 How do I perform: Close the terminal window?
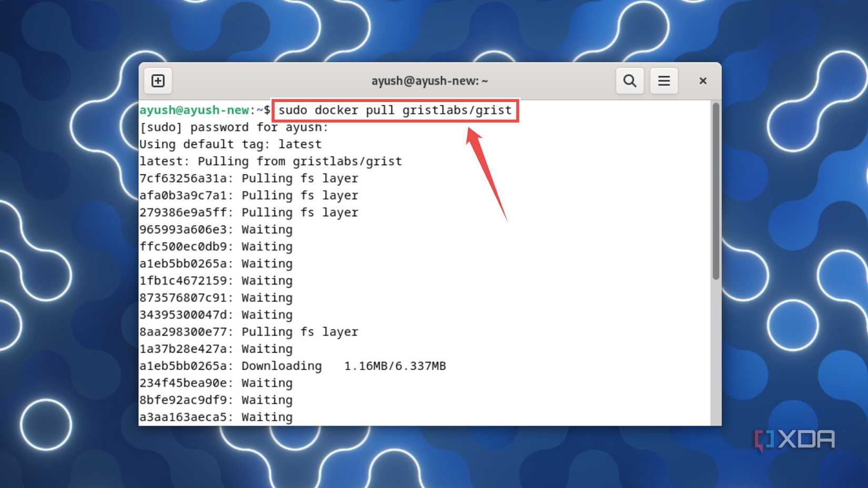click(x=703, y=81)
